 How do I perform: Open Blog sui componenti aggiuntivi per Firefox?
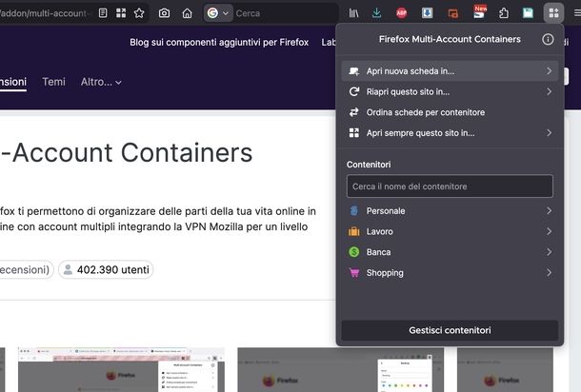[219, 42]
